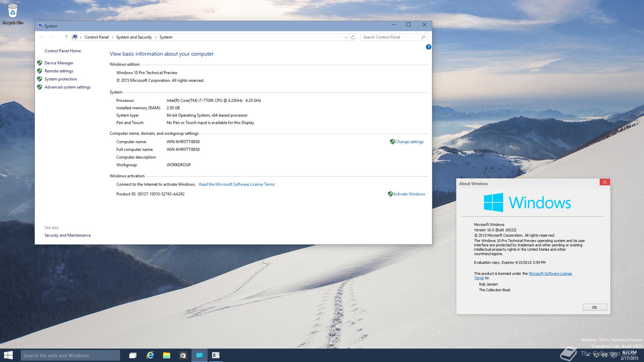This screenshot has height=362, width=644.
Task: Click the computer icon in the address bar
Action: point(75,37)
